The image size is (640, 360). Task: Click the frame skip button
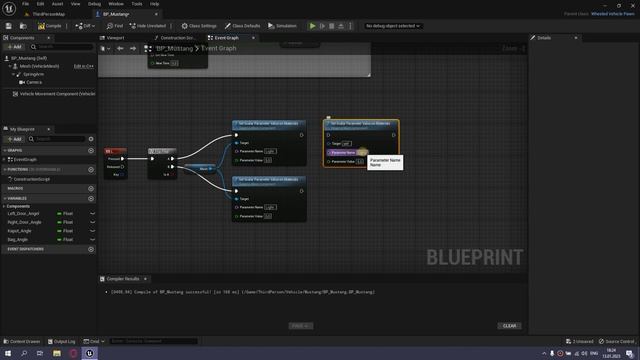pyautogui.click(x=322, y=26)
